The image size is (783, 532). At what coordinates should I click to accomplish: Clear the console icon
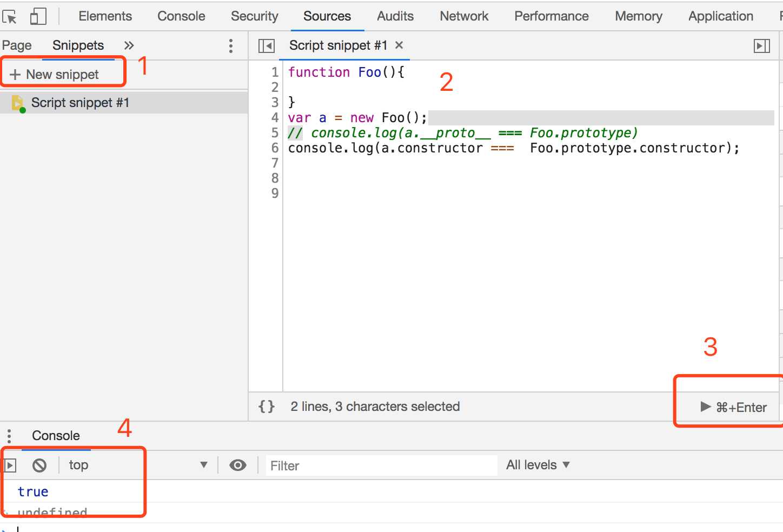[39, 465]
